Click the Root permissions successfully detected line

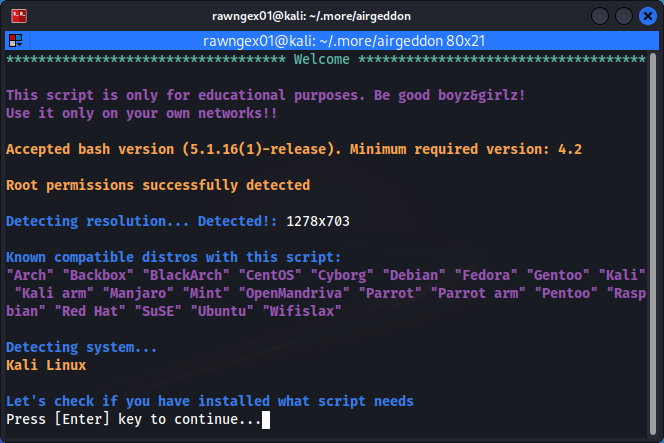pos(158,185)
